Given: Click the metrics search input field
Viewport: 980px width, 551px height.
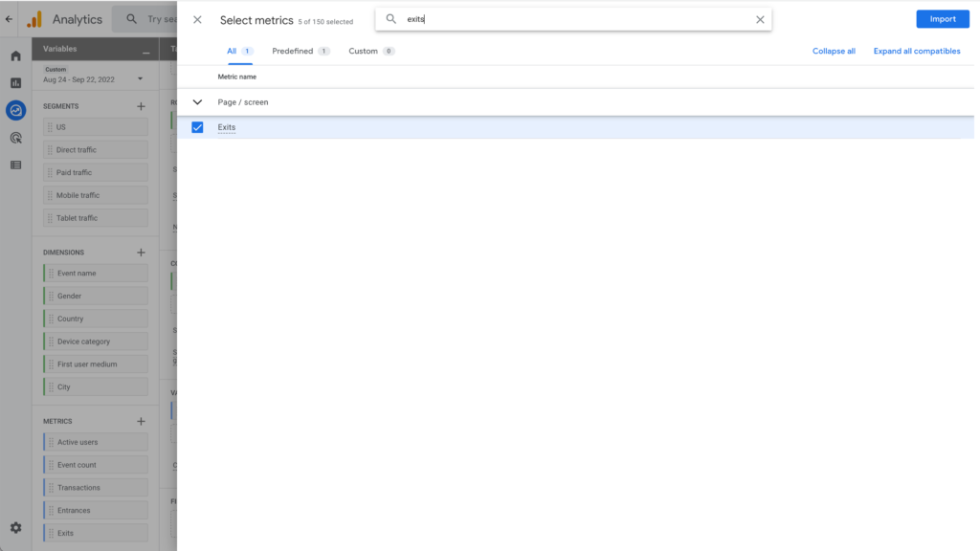Looking at the screenshot, I should coord(574,19).
